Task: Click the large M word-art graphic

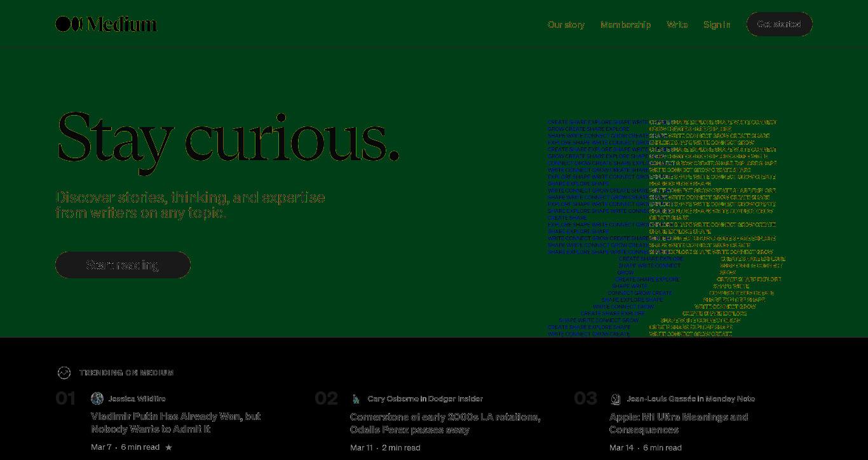Action: [x=667, y=227]
